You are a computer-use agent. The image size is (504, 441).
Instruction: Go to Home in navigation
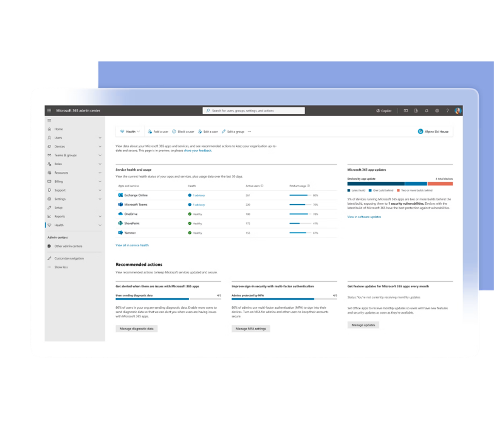59,129
